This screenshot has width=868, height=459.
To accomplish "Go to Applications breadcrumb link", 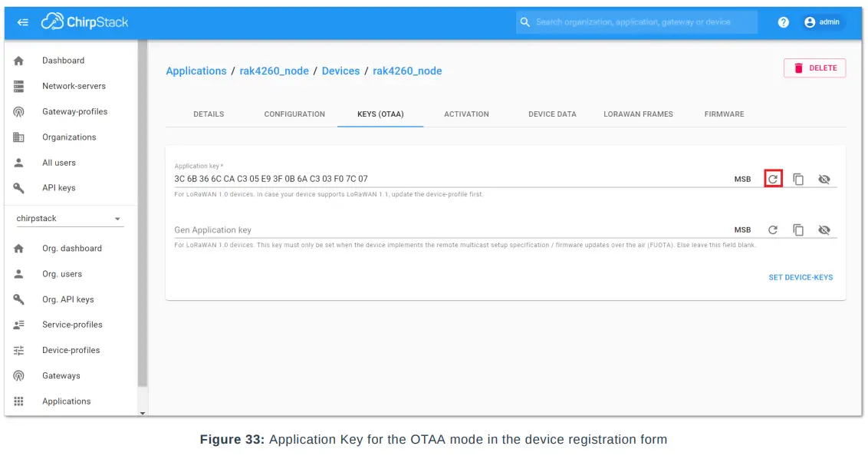I will [x=196, y=71].
